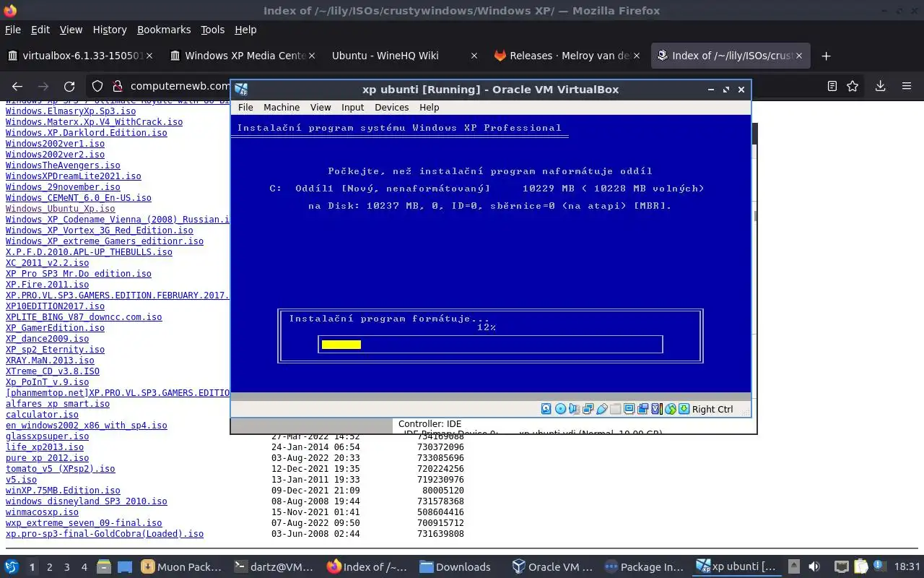The height and width of the screenshot is (578, 924).
Task: Open the VirtualBox Machine menu
Action: (282, 107)
